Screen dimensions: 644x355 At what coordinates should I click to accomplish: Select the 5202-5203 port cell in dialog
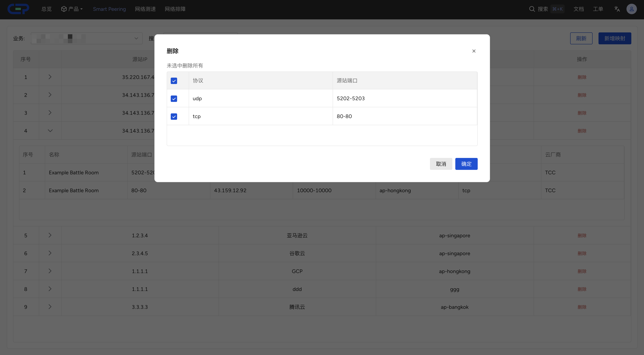[x=405, y=98]
